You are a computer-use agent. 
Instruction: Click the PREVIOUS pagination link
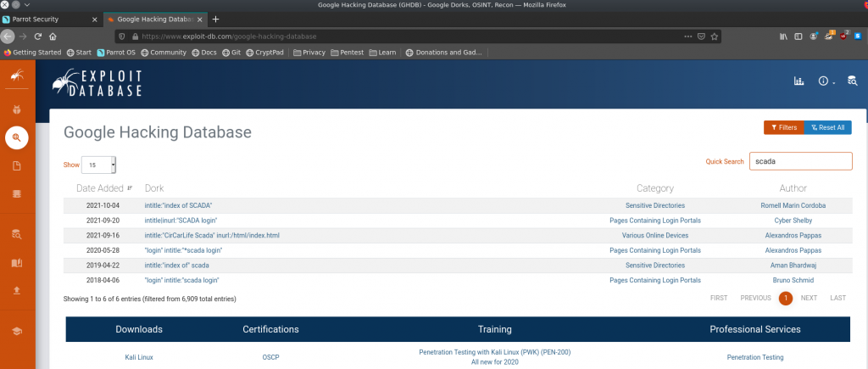pos(755,298)
